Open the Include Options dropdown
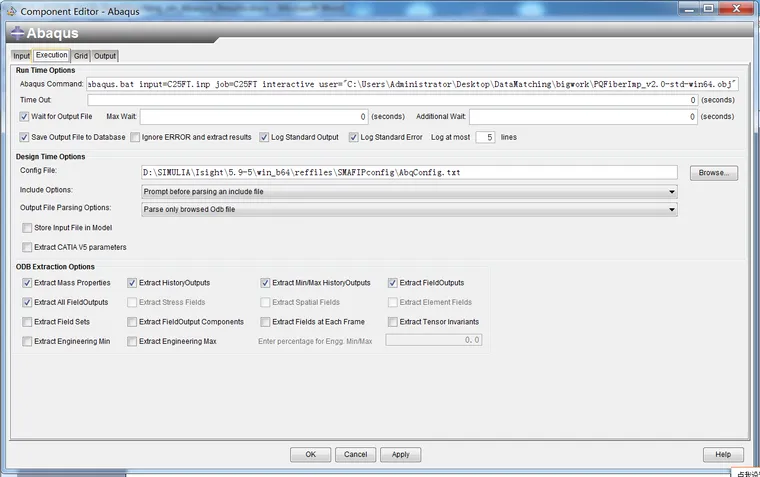This screenshot has width=760, height=477. (409, 192)
